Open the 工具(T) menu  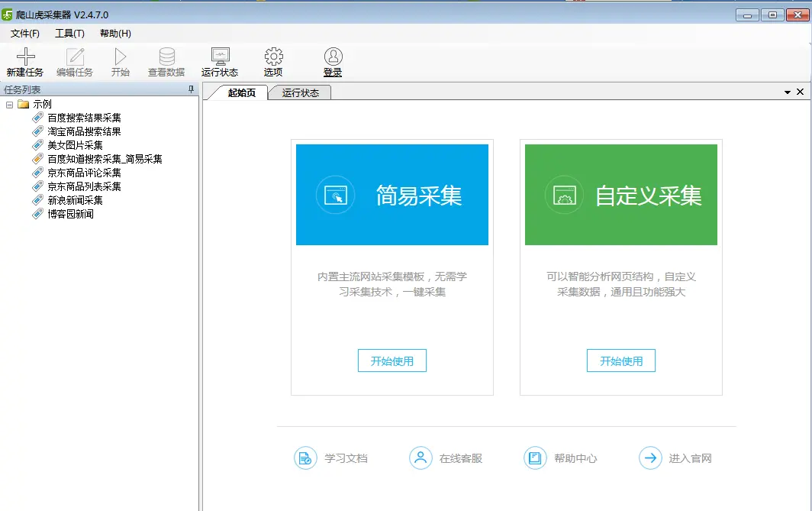(x=70, y=34)
